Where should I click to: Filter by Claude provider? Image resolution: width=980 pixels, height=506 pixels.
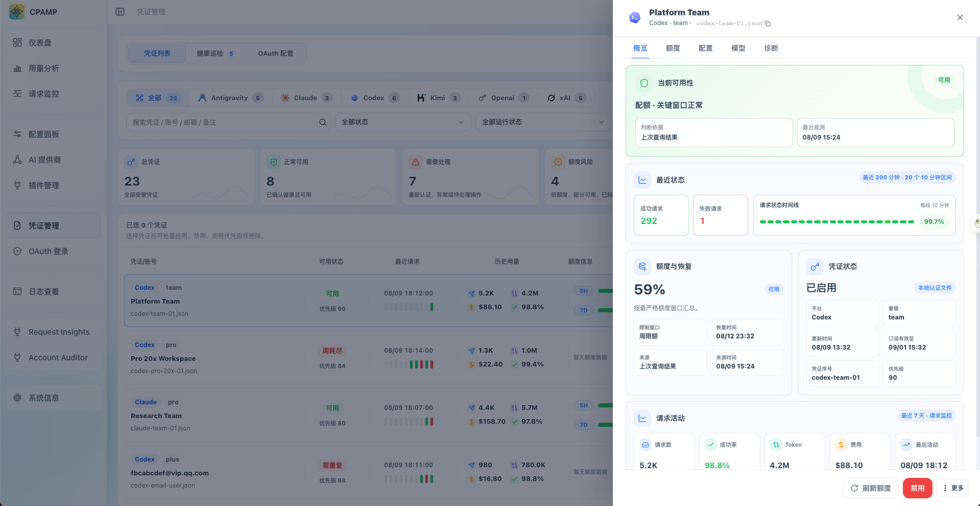click(306, 98)
